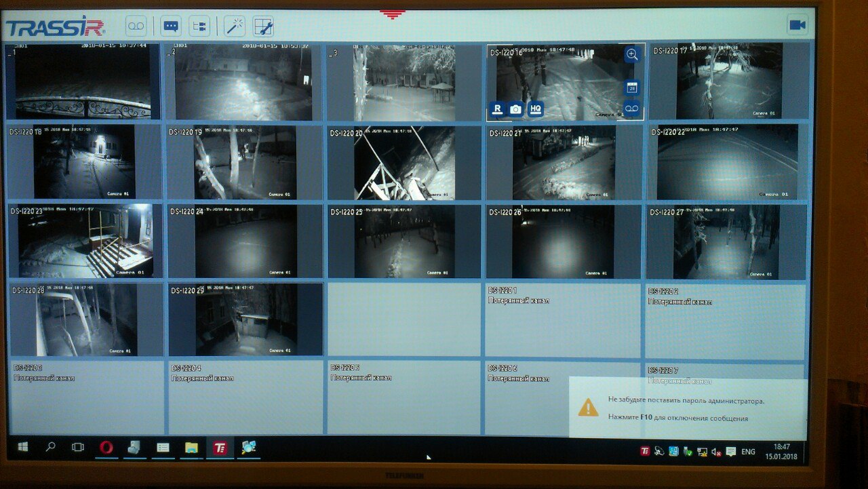Toggle HQ stream on DS-I220 16
The image size is (868, 489).
point(536,109)
